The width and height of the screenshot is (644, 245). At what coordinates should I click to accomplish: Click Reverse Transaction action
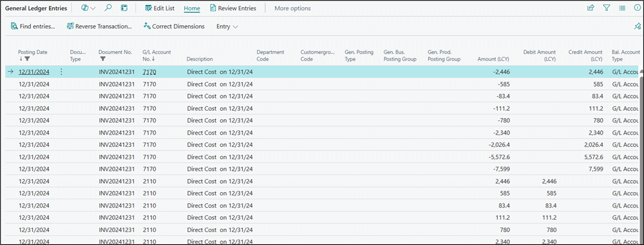click(99, 26)
